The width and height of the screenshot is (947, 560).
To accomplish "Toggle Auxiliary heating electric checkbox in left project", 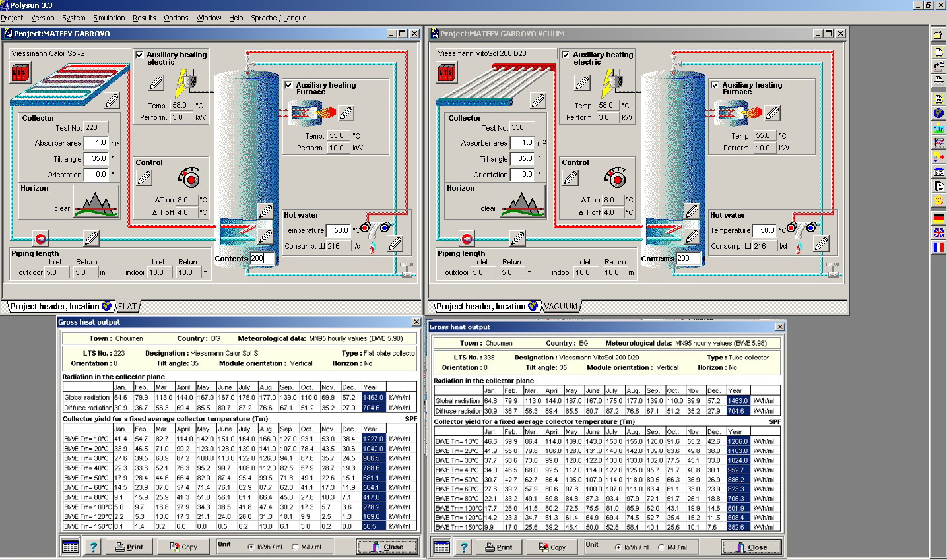I will pyautogui.click(x=140, y=55).
